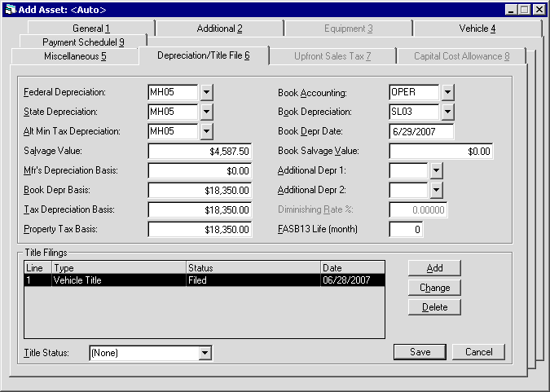
Task: Save the asset
Action: point(420,352)
